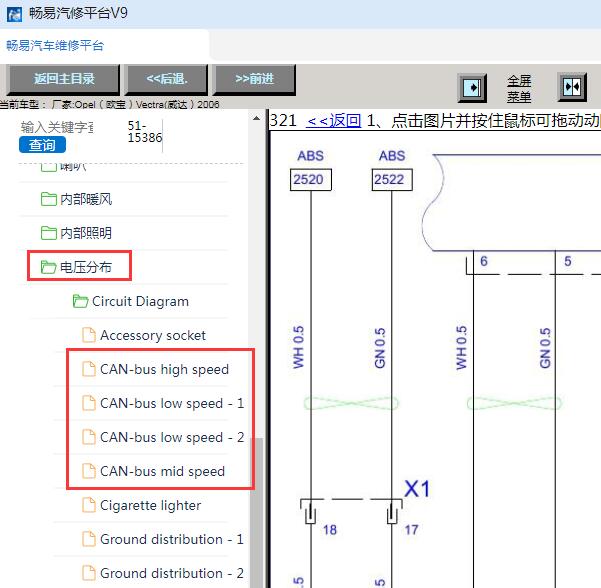601x588 pixels.
Task: Click pin 17 label in diagram
Action: [x=411, y=530]
